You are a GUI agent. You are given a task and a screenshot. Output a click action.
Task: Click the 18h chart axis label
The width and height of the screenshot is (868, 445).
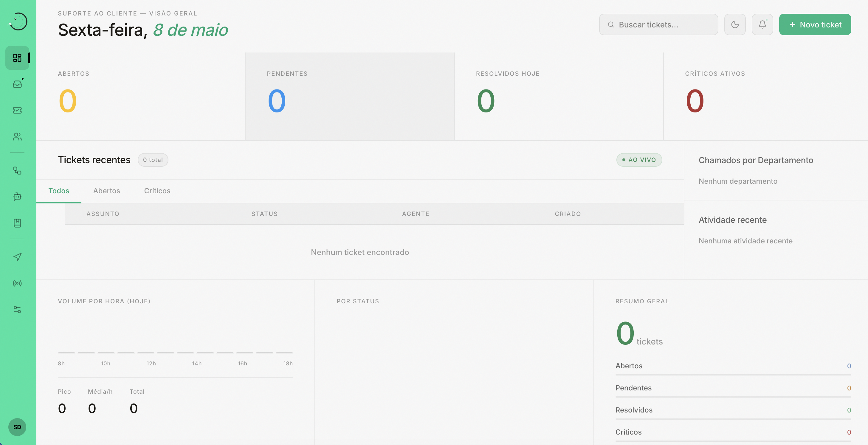point(288,363)
